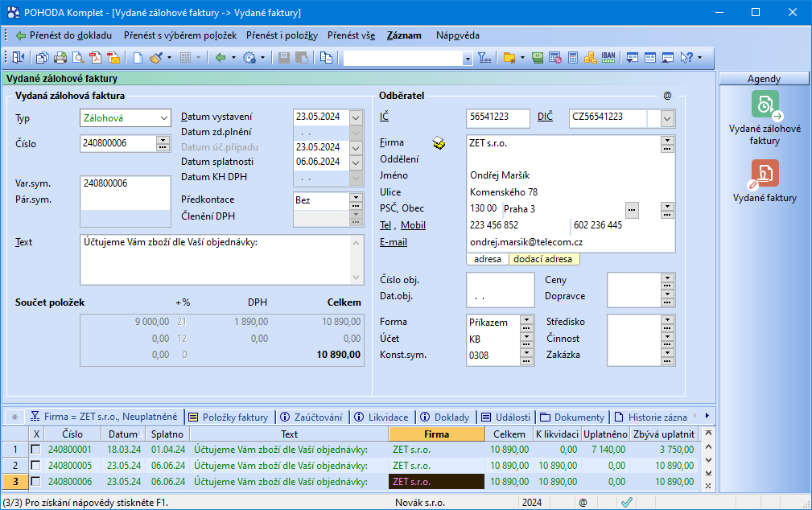The height and width of the screenshot is (510, 812).
Task: Click the IČ field 56541223
Action: 497,118
